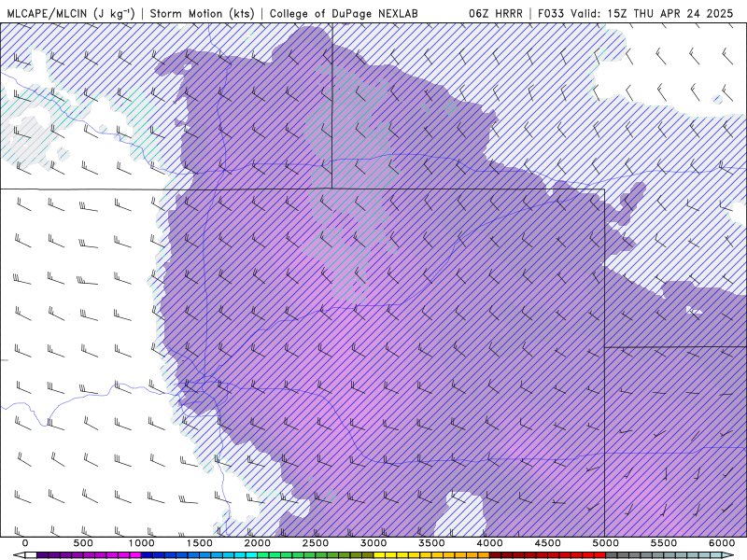The height and width of the screenshot is (560, 747).
Task: Click the 500 tick label on the color scale
Action: [x=83, y=543]
